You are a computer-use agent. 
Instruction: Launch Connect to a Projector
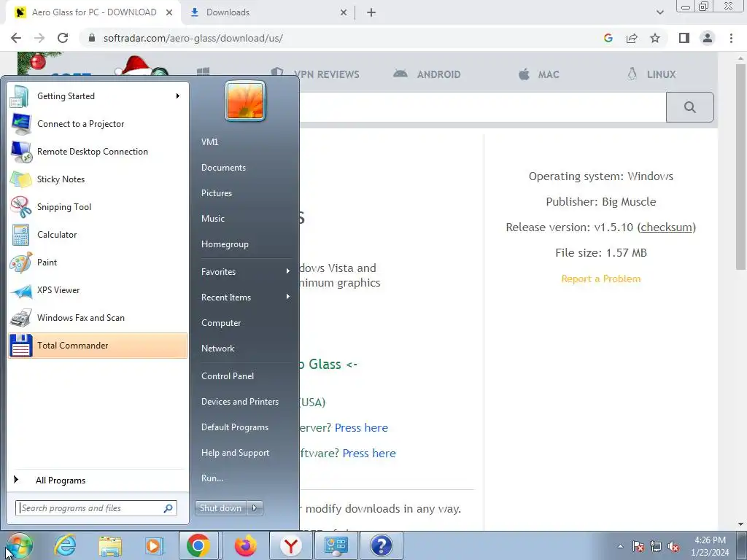tap(97, 124)
